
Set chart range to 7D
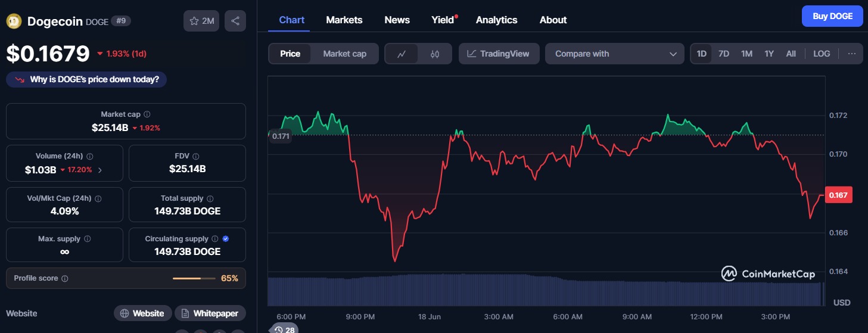point(724,54)
